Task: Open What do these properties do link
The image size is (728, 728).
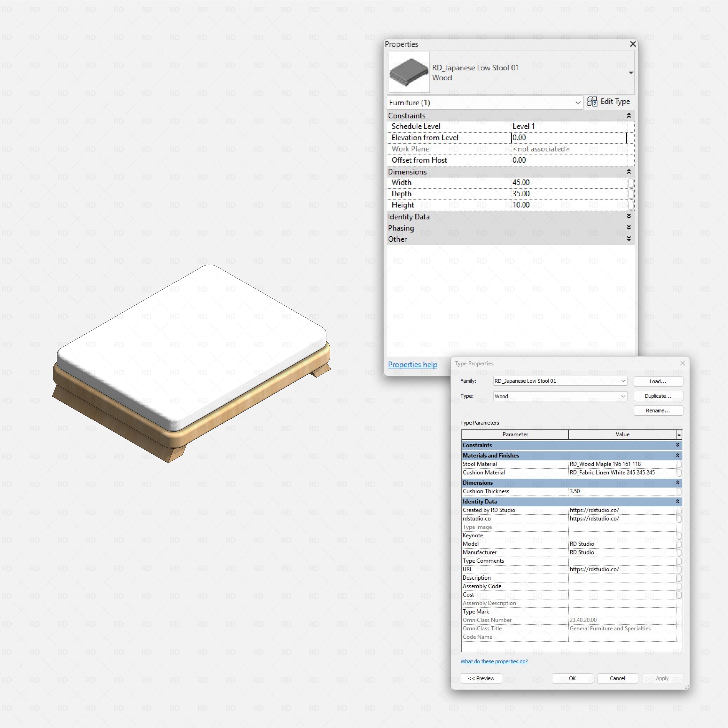Action: tap(494, 662)
